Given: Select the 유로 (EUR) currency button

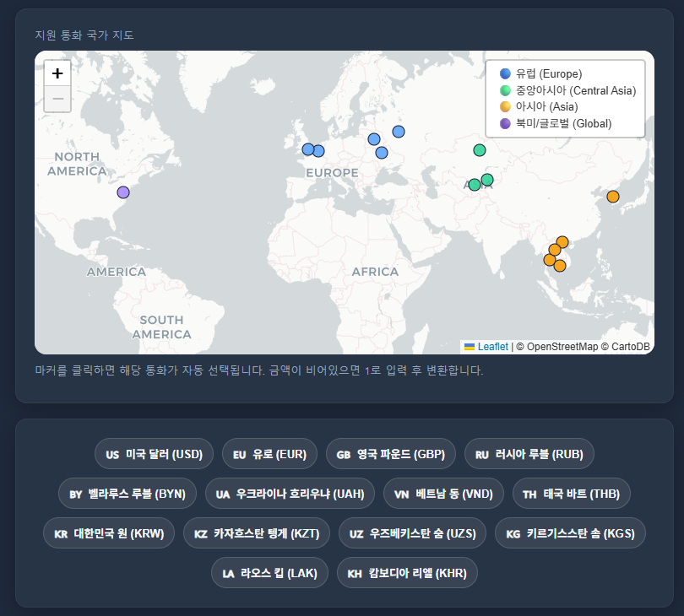Looking at the screenshot, I should (x=269, y=453).
